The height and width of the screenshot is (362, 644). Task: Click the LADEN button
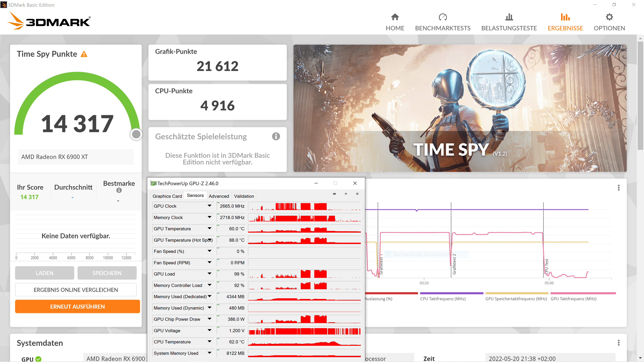click(44, 273)
